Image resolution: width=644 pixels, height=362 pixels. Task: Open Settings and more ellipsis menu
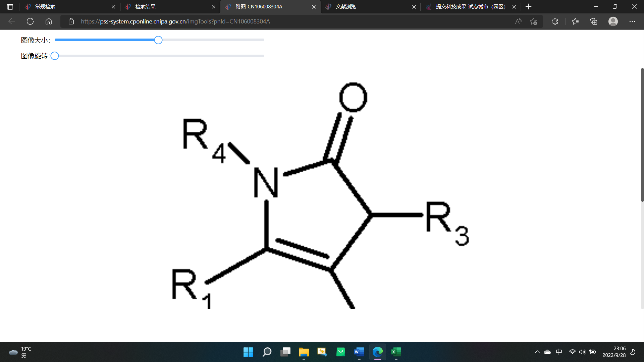632,21
